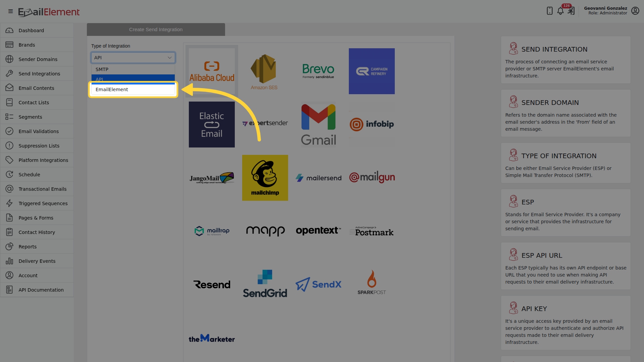Pick the SparkPost provider logo
This screenshot has width=644, height=362.
click(372, 282)
